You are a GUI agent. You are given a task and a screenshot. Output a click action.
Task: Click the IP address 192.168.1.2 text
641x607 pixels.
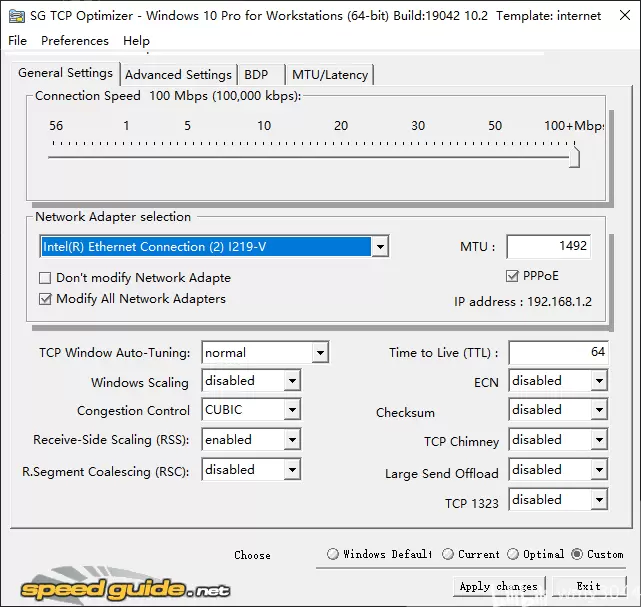[523, 302]
